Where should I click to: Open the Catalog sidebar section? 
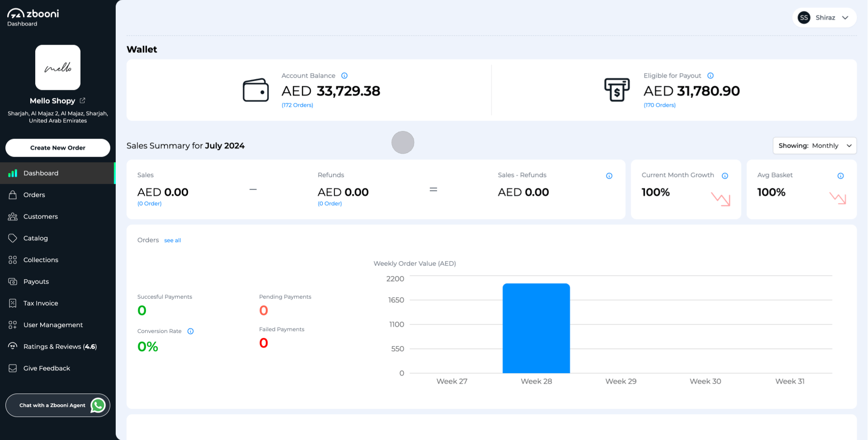click(x=36, y=238)
